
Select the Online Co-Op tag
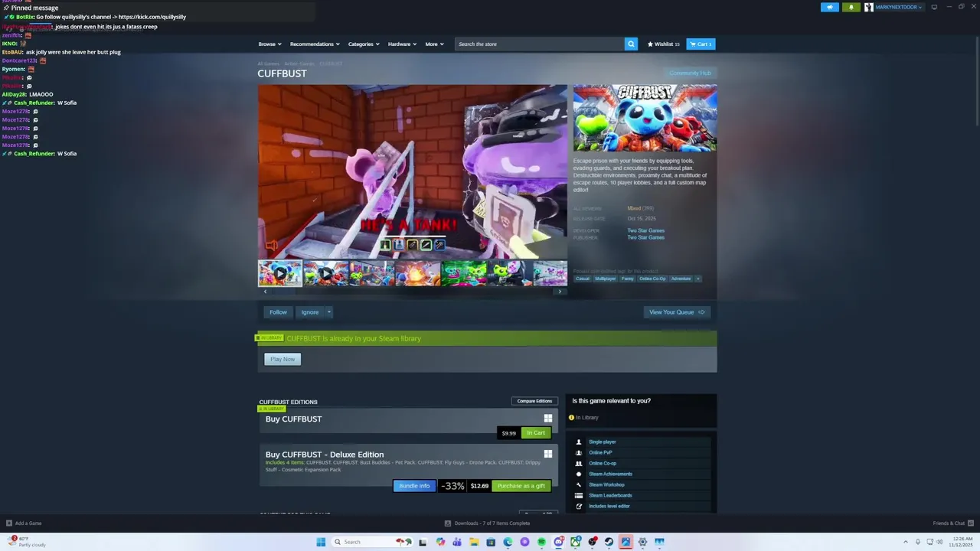pyautogui.click(x=652, y=279)
